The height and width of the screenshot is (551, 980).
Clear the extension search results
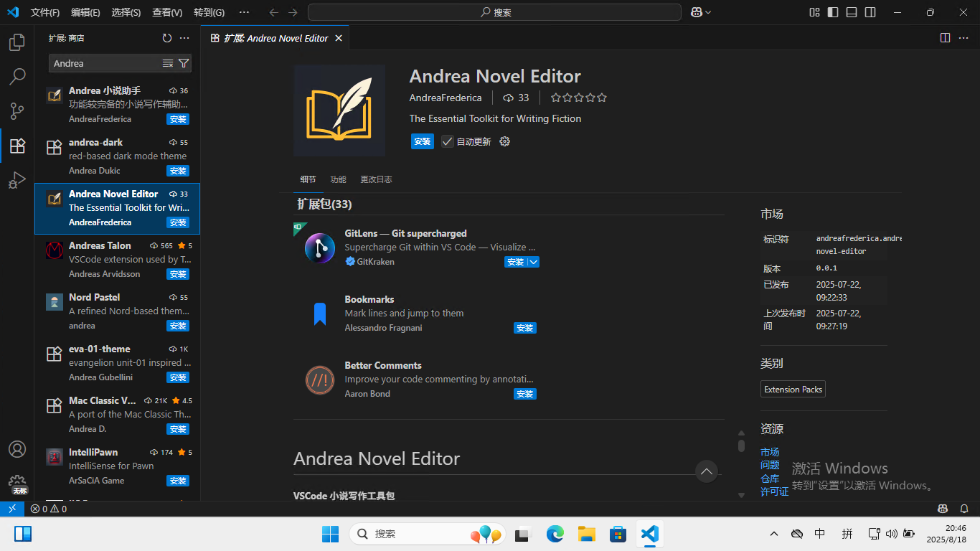[x=168, y=63]
